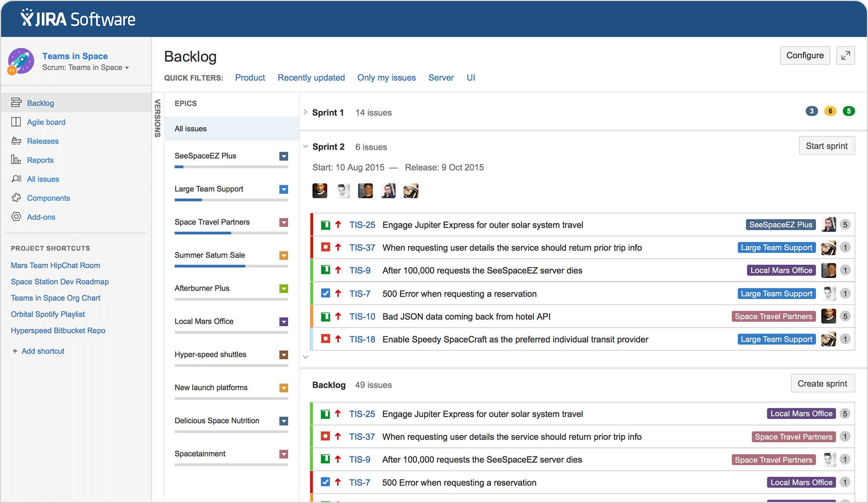The width and height of the screenshot is (868, 503).
Task: Expand the Sprint 1 collapsed section
Action: (x=305, y=112)
